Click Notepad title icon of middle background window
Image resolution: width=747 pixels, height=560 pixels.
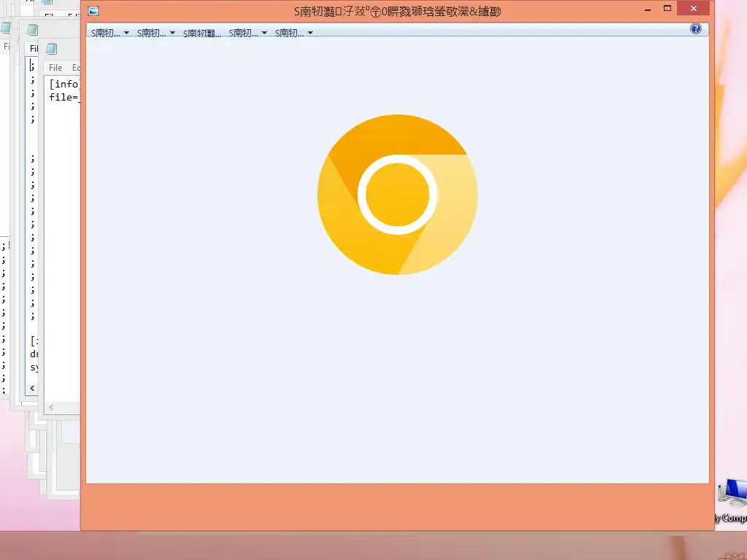pos(32,29)
